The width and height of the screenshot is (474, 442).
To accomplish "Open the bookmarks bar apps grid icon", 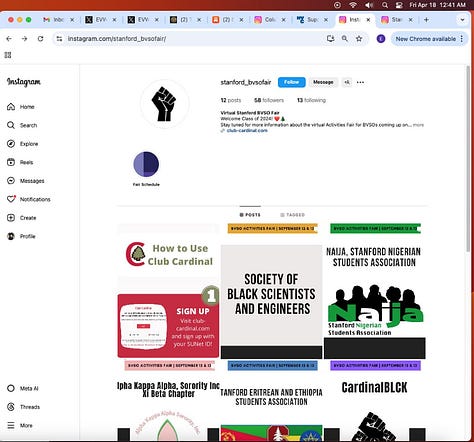I will (x=8, y=55).
